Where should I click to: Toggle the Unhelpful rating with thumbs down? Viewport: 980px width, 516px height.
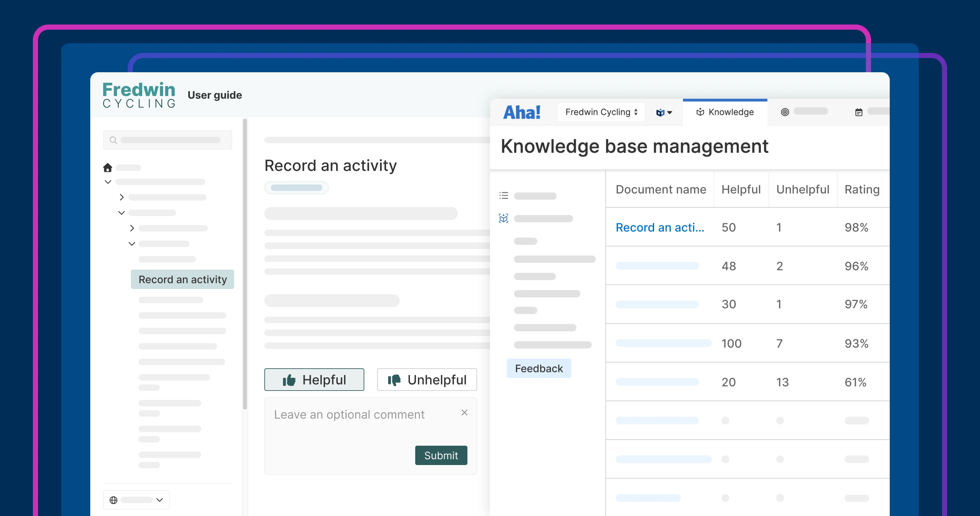pos(426,379)
